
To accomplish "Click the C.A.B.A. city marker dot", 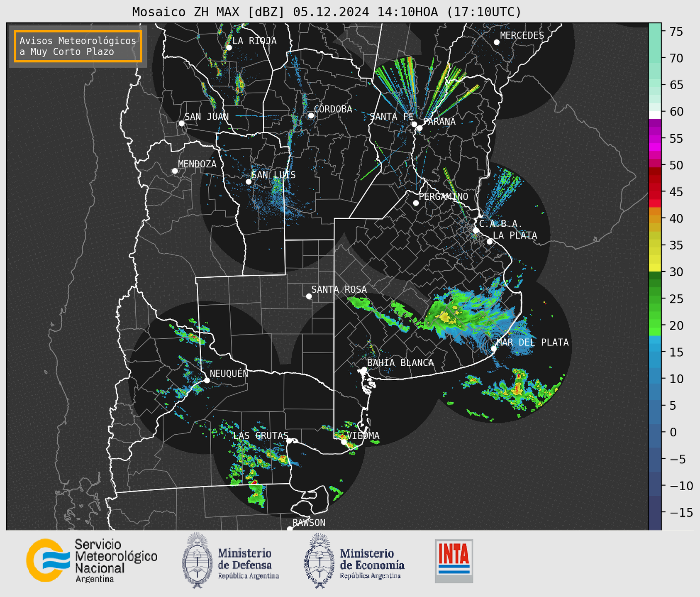I will coord(476,230).
